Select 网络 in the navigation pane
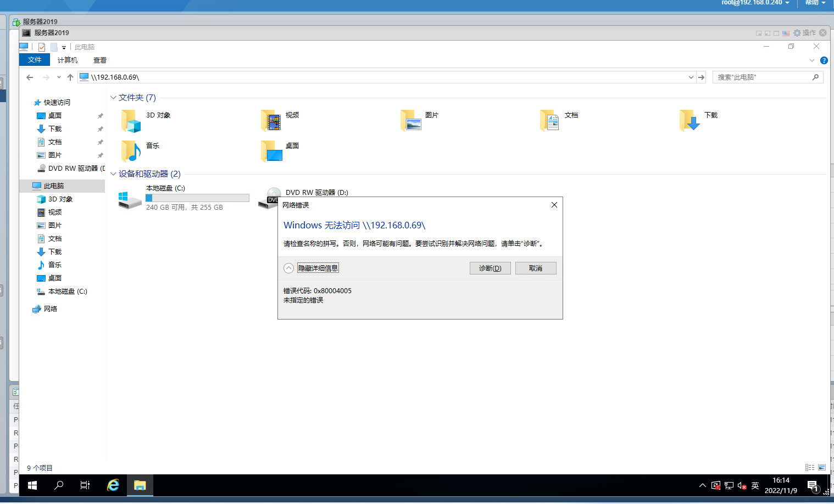The height and width of the screenshot is (504, 834). click(45, 309)
